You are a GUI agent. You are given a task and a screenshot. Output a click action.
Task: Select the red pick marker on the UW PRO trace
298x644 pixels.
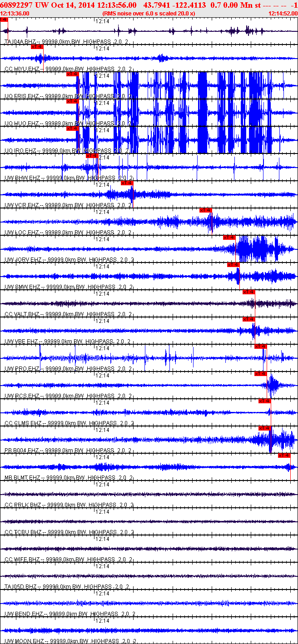(260, 347)
